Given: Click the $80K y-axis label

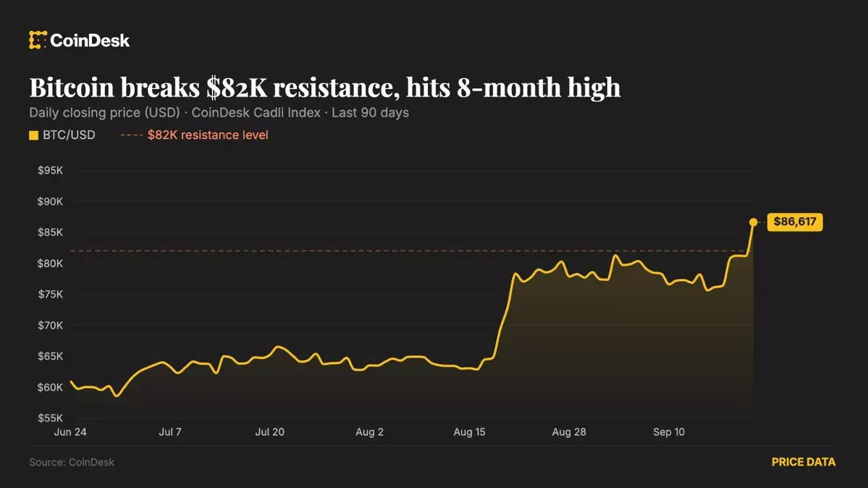Looking at the screenshot, I should click(x=51, y=264).
